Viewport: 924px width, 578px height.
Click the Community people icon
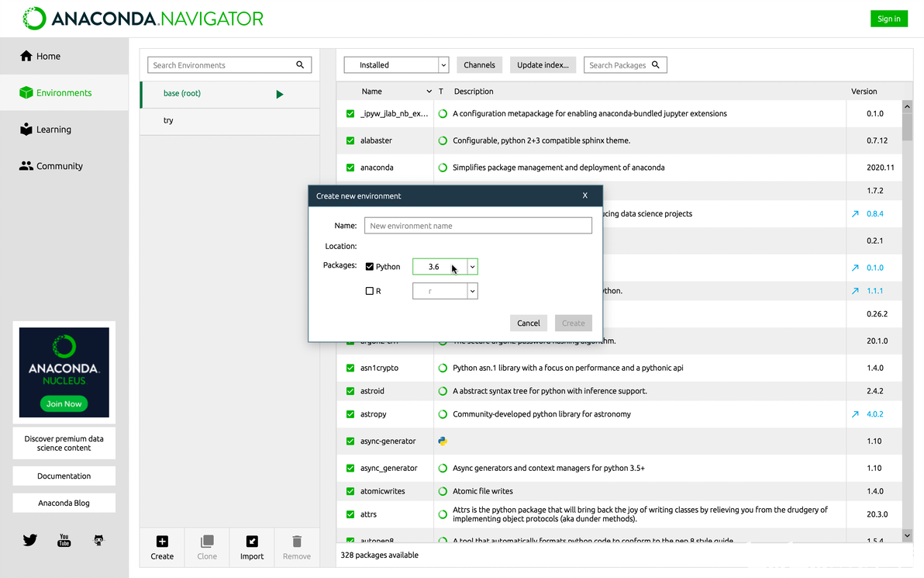26,166
